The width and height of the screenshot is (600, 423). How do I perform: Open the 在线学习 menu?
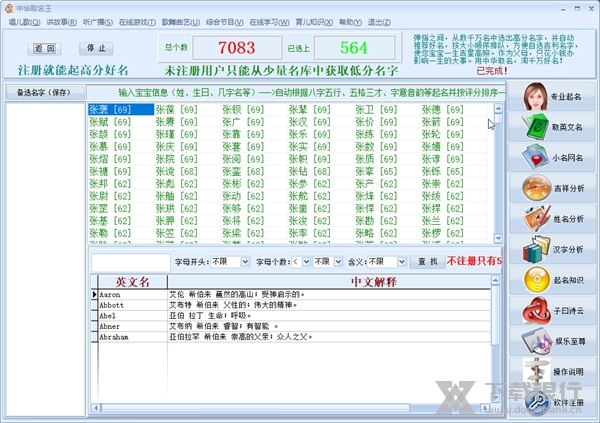pos(269,22)
